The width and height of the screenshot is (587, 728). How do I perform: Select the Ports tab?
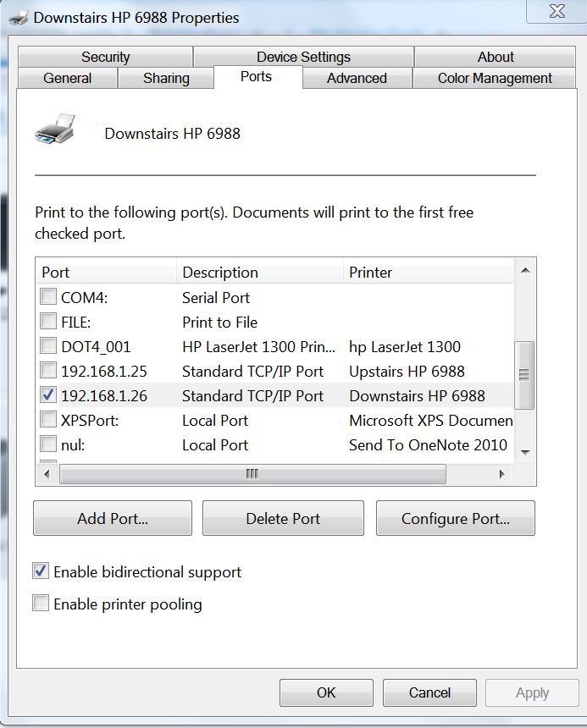pyautogui.click(x=257, y=76)
